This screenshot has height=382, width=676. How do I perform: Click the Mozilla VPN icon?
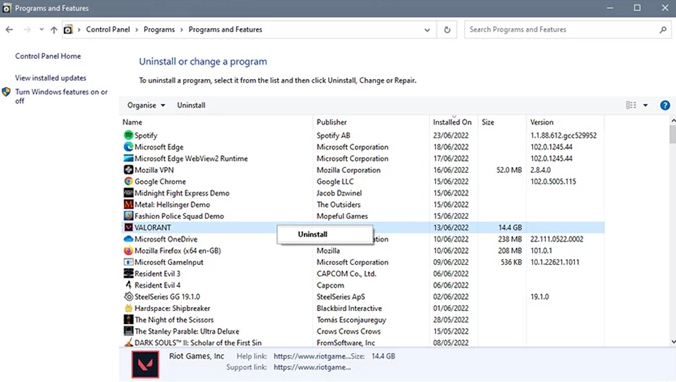(128, 170)
